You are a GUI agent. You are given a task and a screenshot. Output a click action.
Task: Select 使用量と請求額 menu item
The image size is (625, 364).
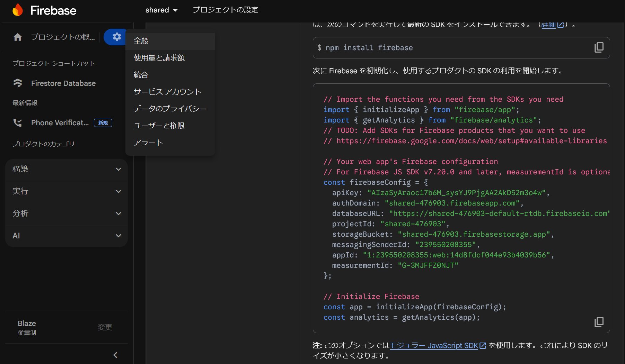pos(170,58)
